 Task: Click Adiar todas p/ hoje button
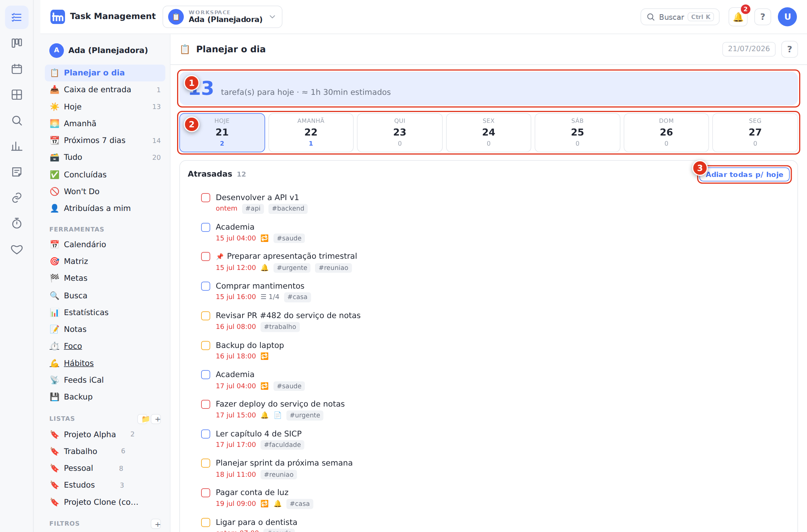click(x=744, y=174)
